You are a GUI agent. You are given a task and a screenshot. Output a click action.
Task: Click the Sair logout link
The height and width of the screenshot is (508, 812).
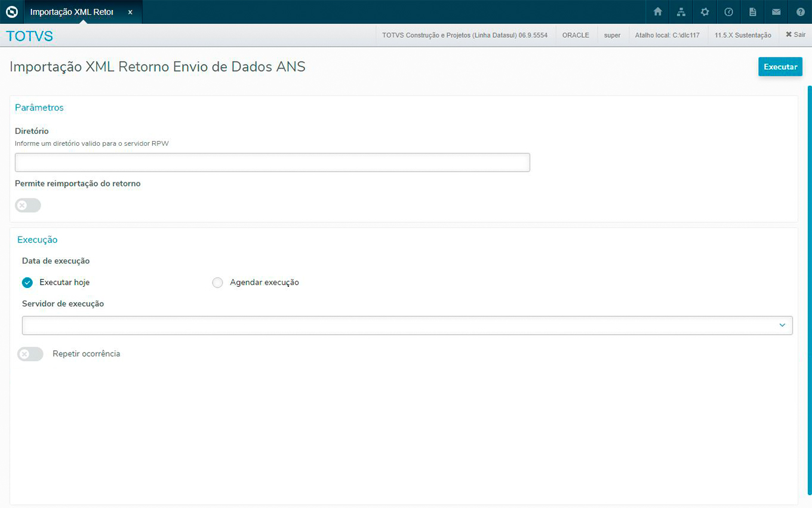[x=795, y=35]
